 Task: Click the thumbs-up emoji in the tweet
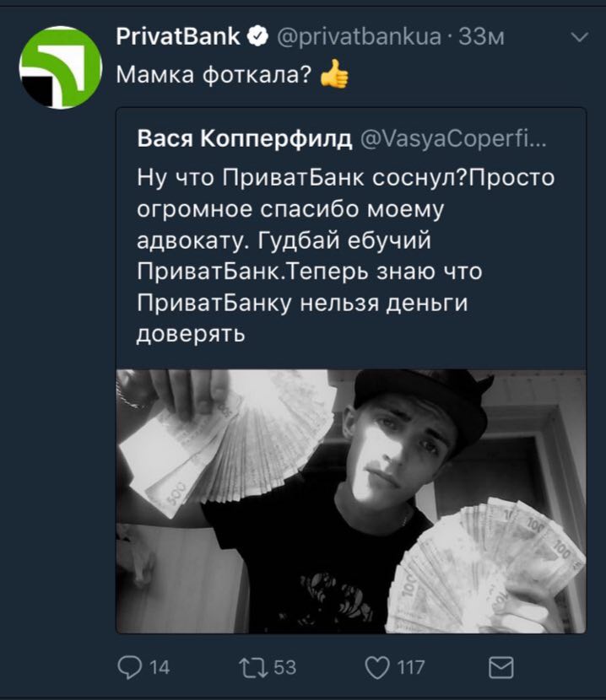pos(334,74)
